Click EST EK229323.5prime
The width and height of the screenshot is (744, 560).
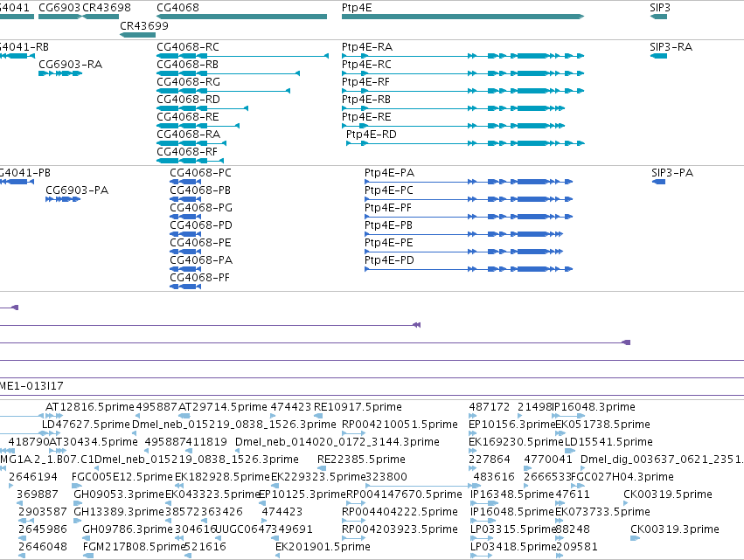[318, 477]
